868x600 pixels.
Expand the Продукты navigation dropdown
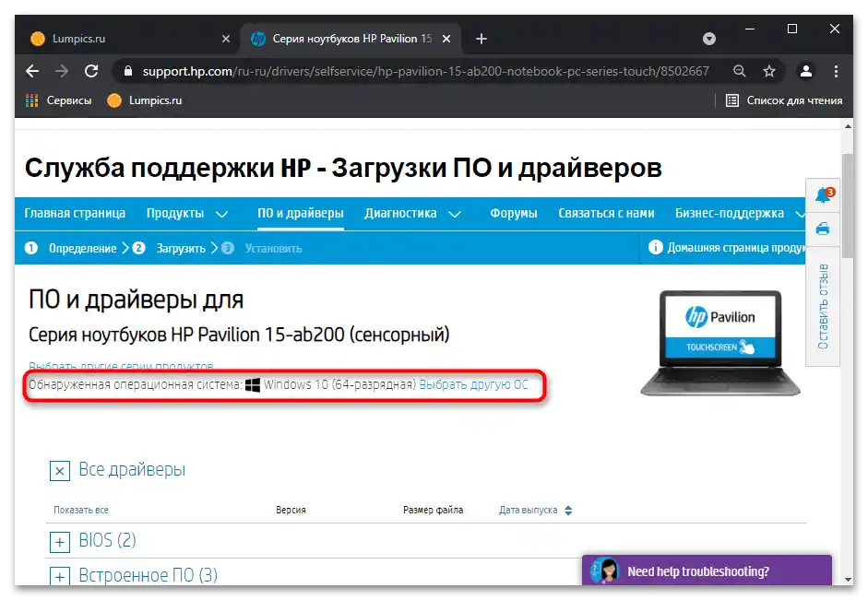(x=187, y=214)
